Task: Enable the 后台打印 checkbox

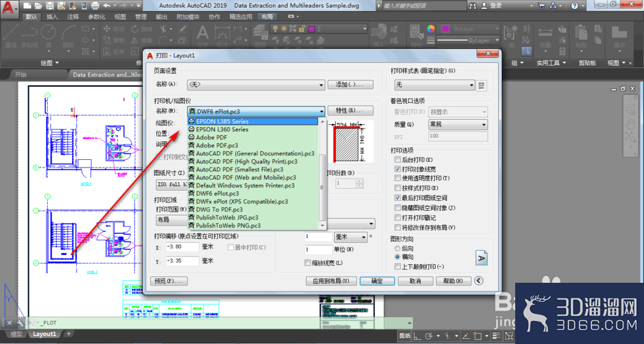Action: click(x=397, y=160)
